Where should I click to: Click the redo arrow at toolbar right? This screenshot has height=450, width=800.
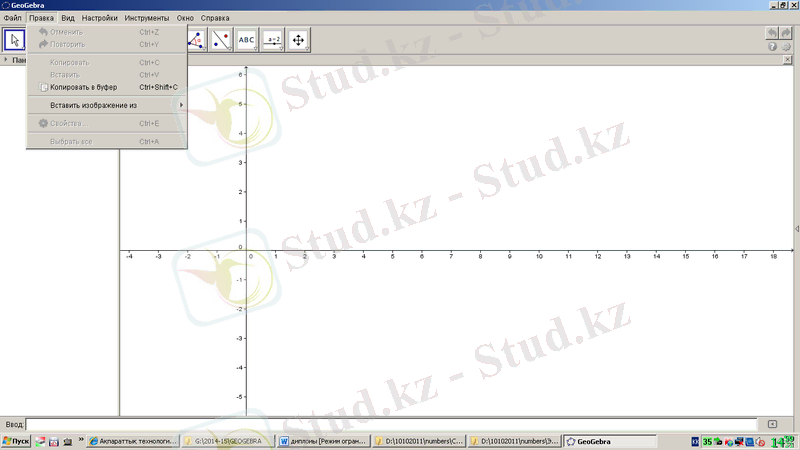coord(786,33)
